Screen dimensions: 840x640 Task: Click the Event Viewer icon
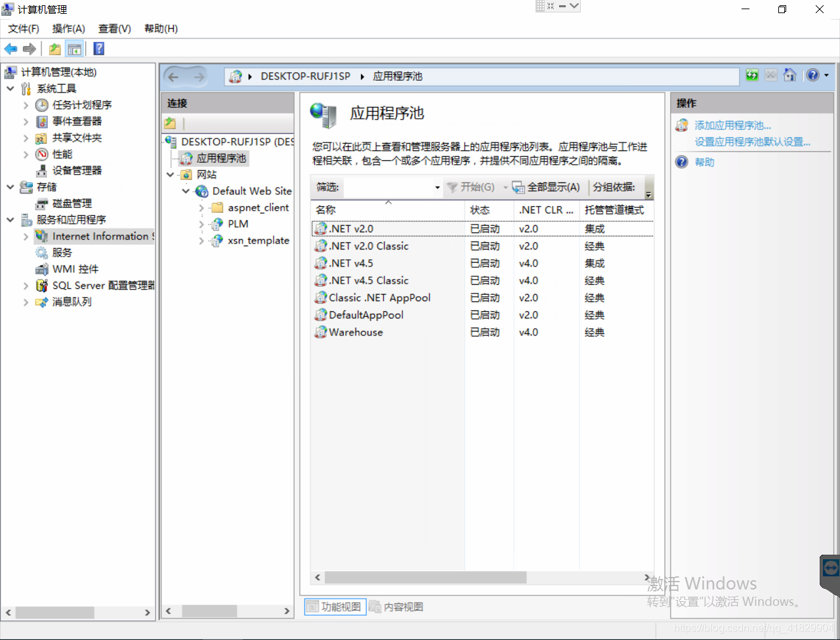click(x=42, y=121)
